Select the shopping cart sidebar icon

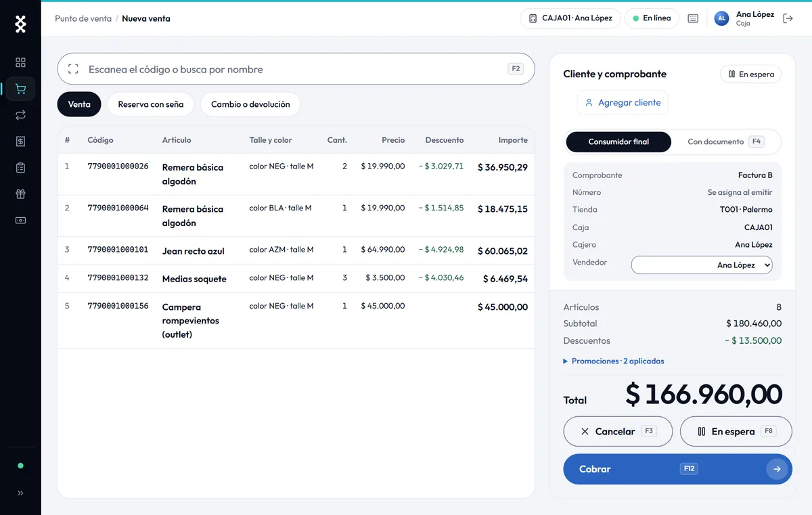tap(20, 89)
